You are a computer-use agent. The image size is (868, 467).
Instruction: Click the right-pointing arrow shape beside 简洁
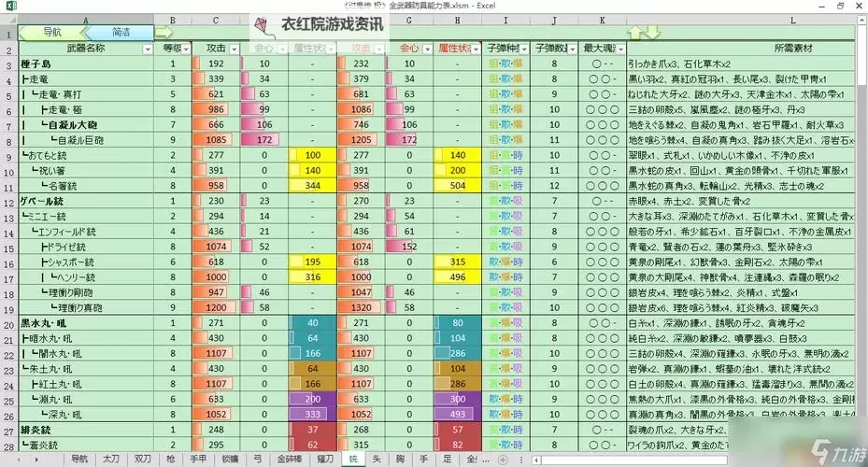(x=164, y=32)
